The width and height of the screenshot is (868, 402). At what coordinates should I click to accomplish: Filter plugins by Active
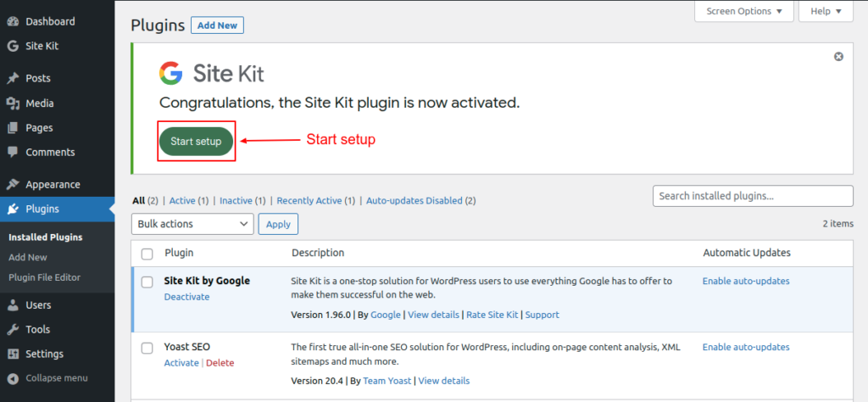coord(182,200)
